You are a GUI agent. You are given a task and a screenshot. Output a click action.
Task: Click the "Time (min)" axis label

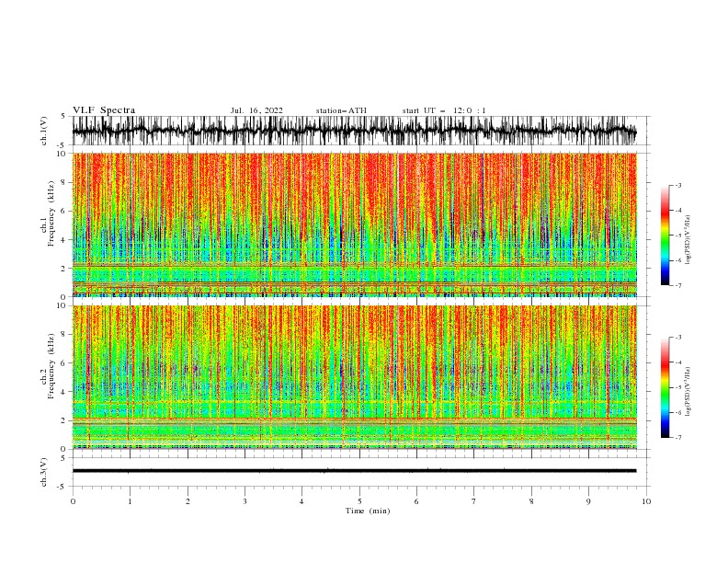368,511
